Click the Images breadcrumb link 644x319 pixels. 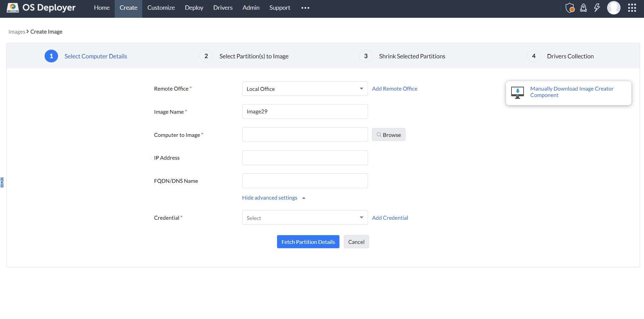coord(17,32)
